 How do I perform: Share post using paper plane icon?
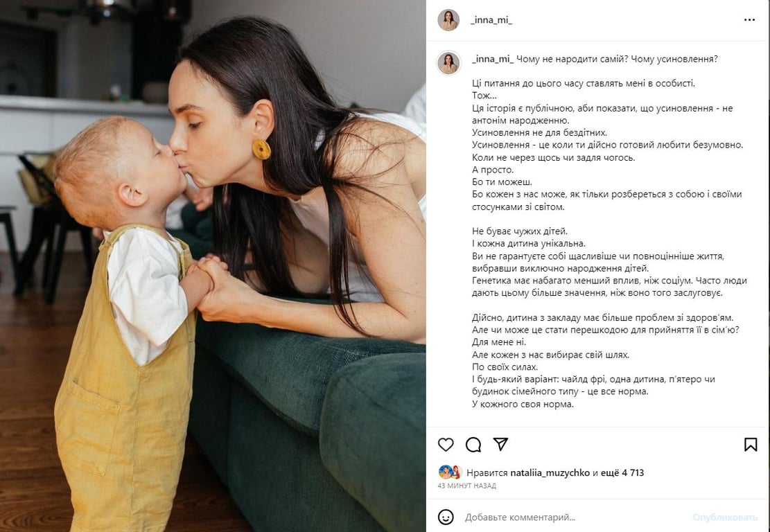[x=500, y=444]
